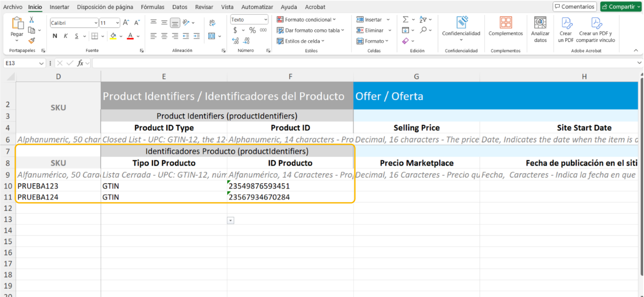644x297 pixels.
Task: Open the Name Box E13 dropdown
Action: [41, 63]
